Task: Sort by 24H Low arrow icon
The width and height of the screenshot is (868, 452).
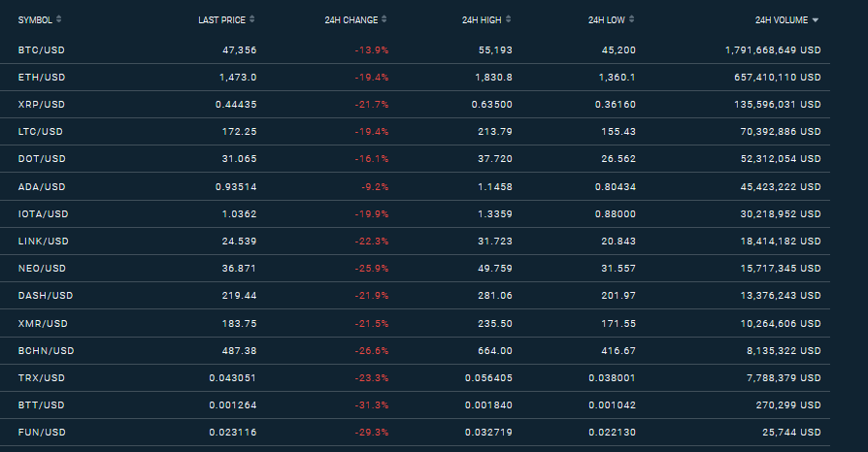Action: pyautogui.click(x=632, y=19)
